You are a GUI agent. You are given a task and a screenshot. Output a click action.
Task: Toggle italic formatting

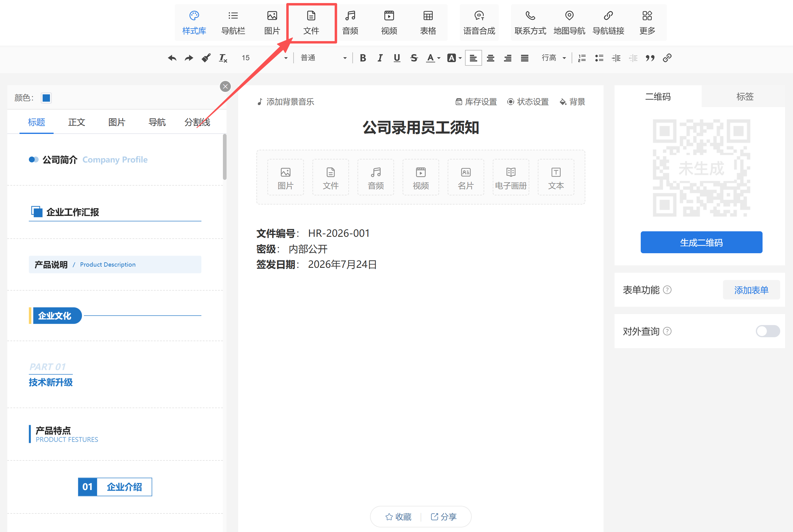click(x=380, y=58)
